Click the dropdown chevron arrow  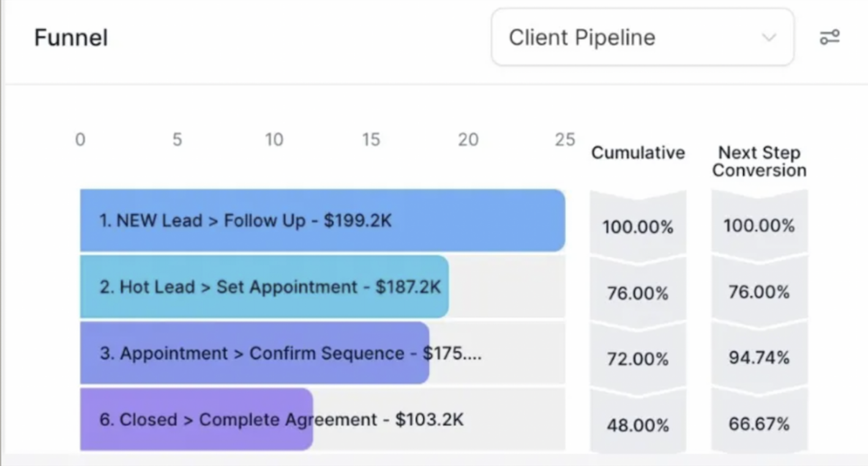pos(768,37)
